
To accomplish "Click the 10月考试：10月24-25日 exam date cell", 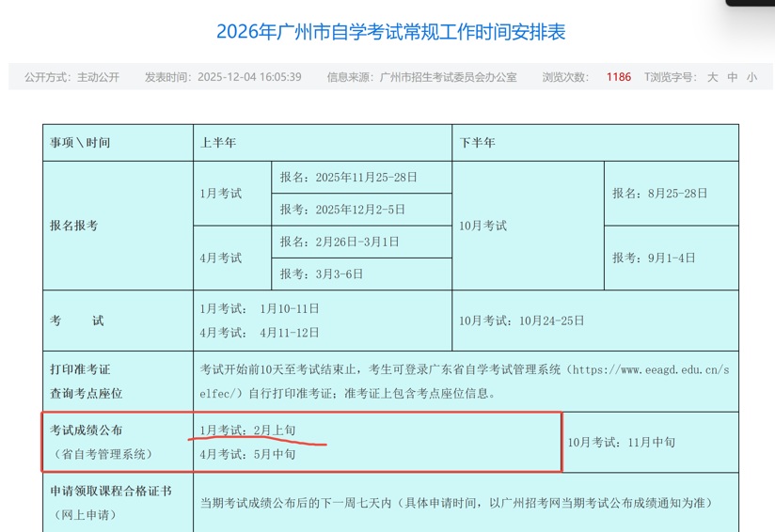I will coord(522,321).
